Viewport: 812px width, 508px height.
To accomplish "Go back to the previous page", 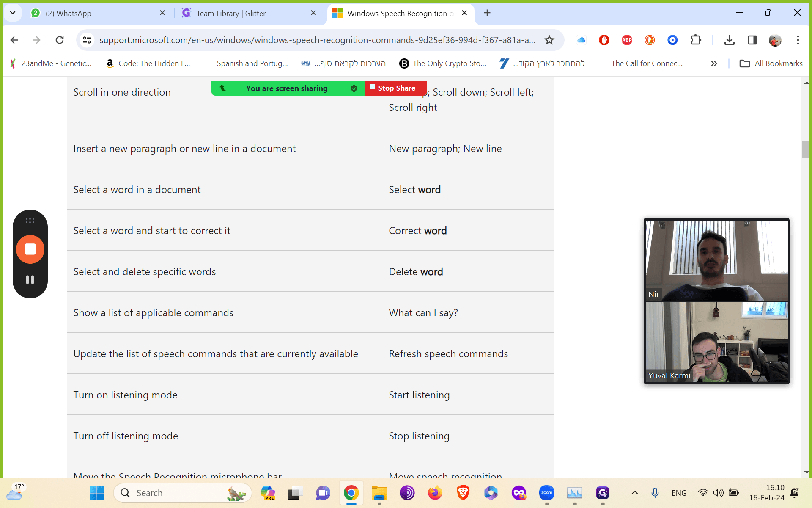I will (x=14, y=40).
